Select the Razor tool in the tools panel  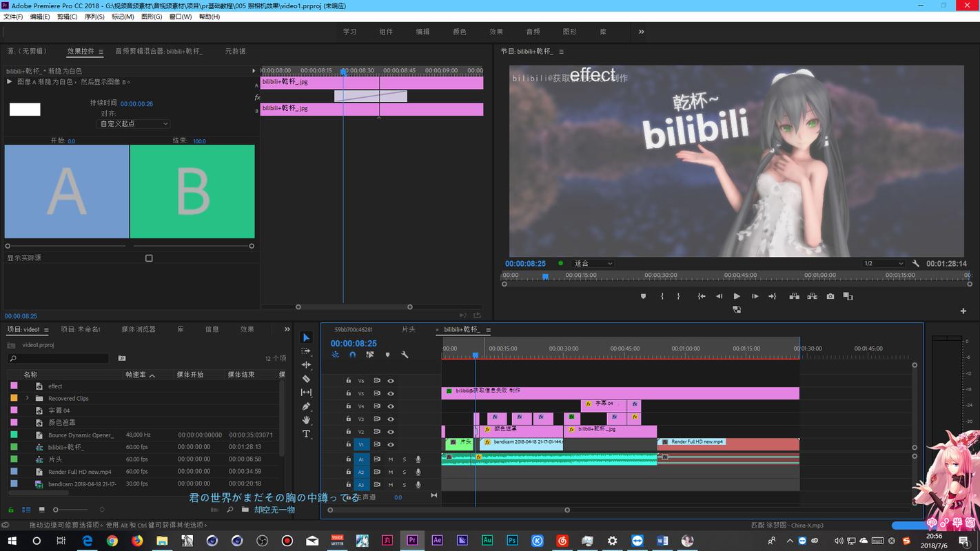pyautogui.click(x=307, y=379)
